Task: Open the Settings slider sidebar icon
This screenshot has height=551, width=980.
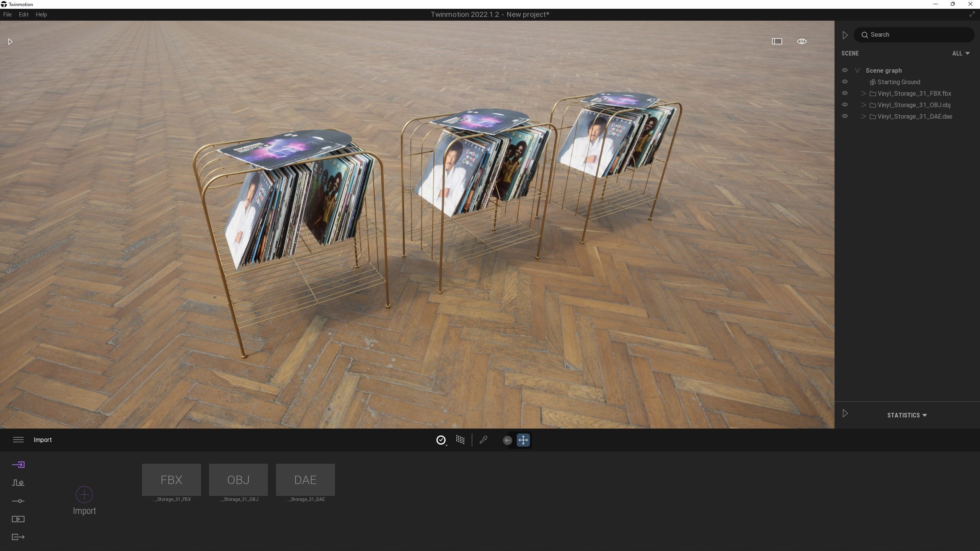Action: (x=18, y=501)
